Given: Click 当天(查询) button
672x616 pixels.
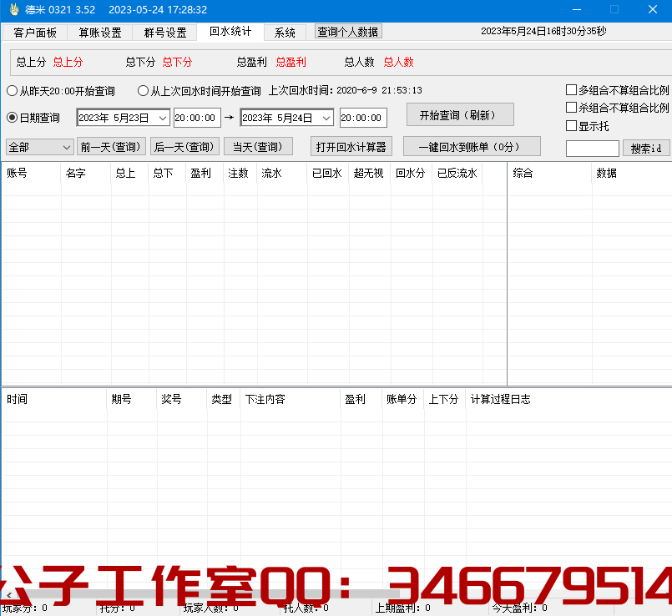Looking at the screenshot, I should (258, 147).
